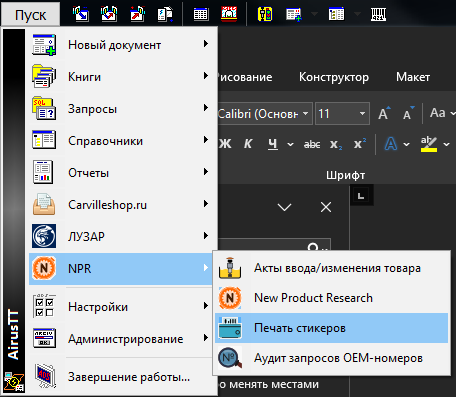Open the ЛУЗАР menu entry
This screenshot has width=456, height=397.
click(x=121, y=236)
